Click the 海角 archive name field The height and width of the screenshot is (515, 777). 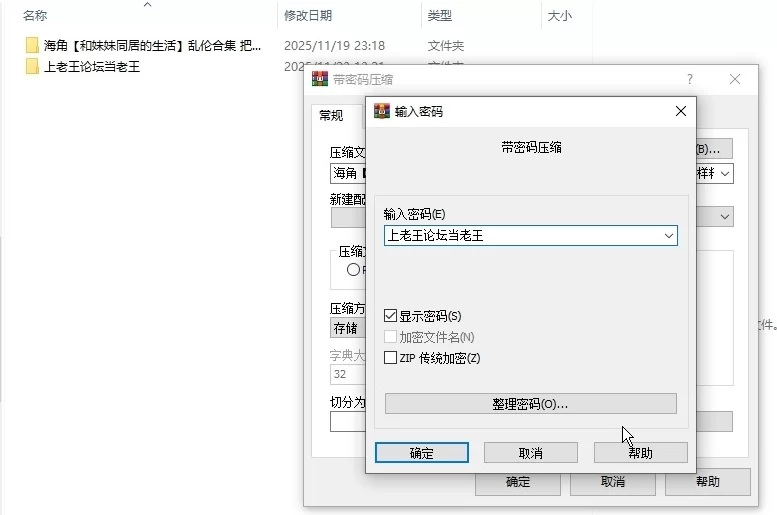(348, 173)
